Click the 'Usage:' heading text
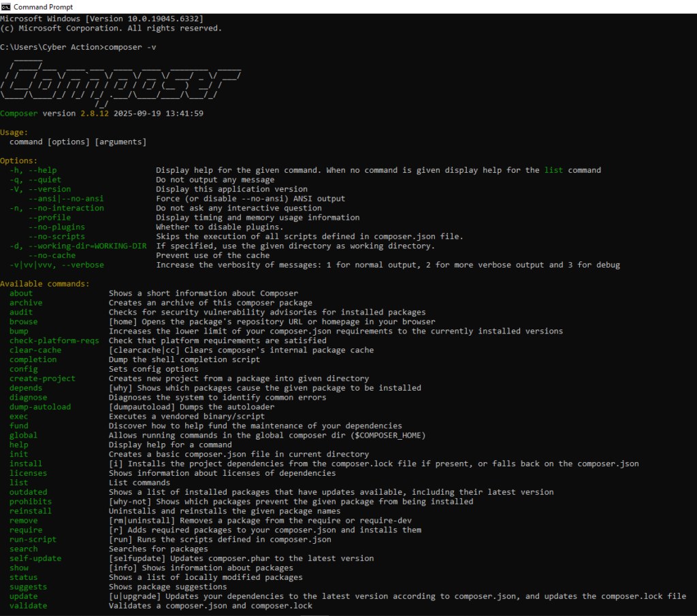697x616 pixels. click(x=14, y=133)
